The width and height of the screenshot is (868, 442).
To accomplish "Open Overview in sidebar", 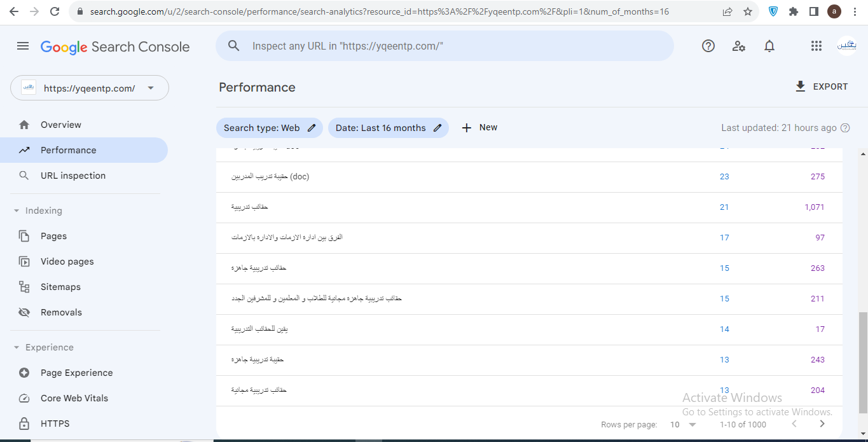I will [84, 125].
